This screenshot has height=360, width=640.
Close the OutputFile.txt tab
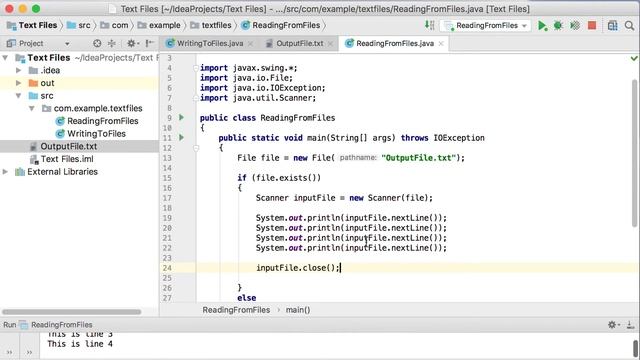point(330,44)
